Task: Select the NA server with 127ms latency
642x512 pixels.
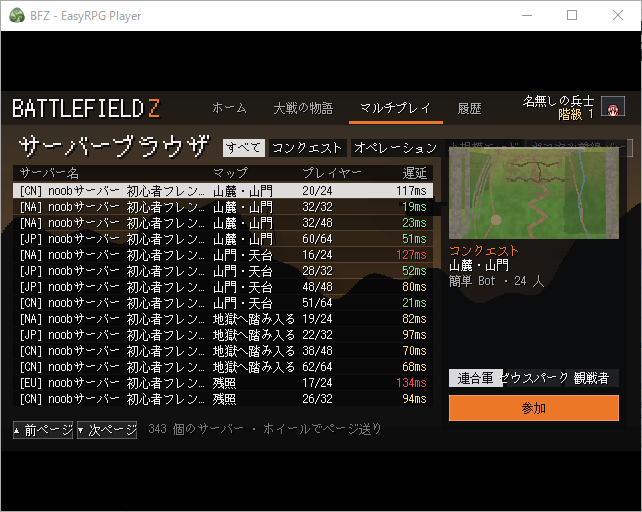Action: [223, 255]
